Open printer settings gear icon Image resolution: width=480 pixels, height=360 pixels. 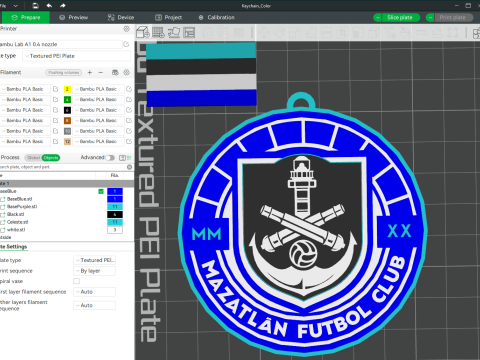126,29
